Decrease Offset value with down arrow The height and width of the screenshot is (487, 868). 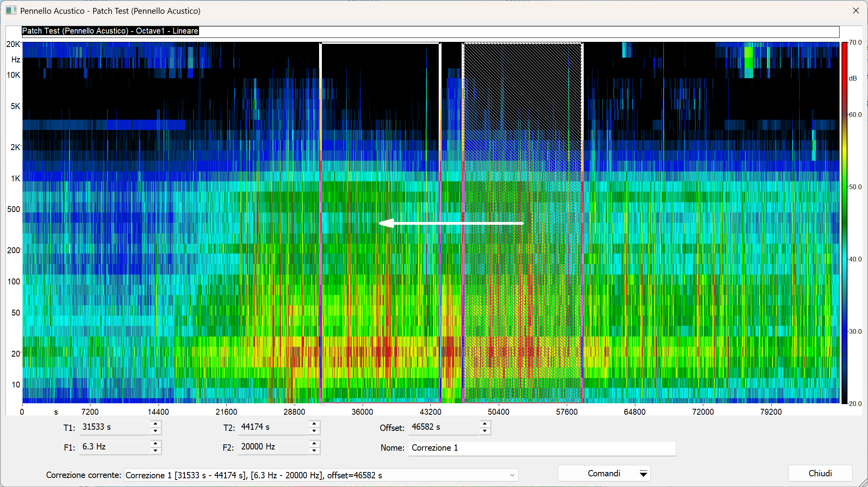coord(485,431)
